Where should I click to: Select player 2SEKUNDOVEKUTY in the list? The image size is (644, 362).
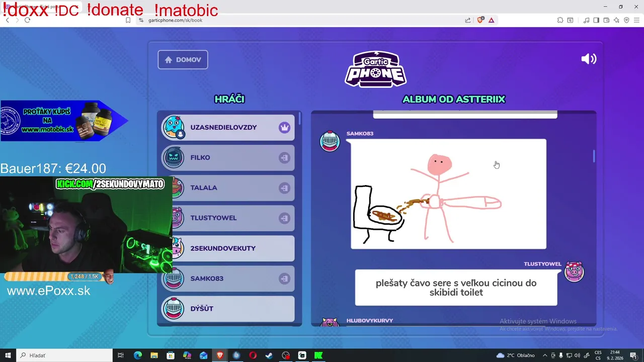[228, 248]
